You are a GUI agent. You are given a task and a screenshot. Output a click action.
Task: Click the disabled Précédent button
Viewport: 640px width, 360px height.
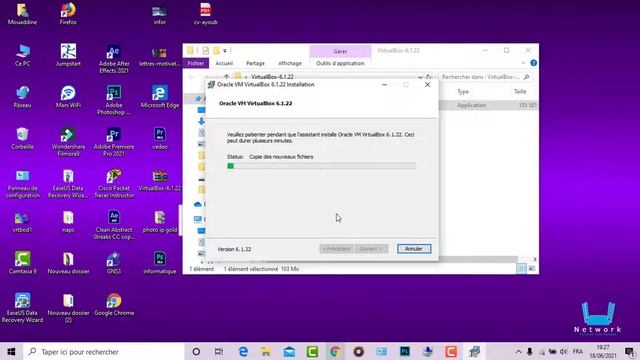[336, 249]
